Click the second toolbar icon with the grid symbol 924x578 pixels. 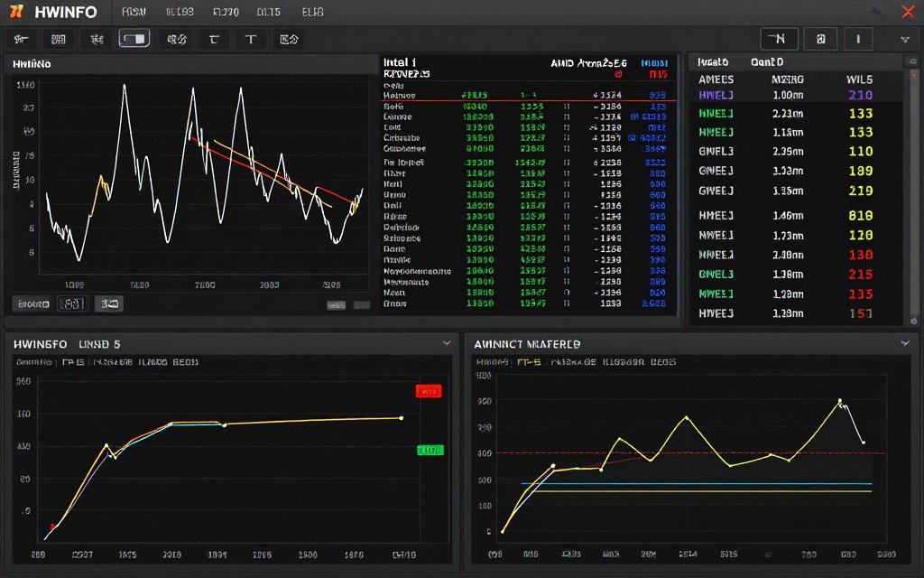[x=59, y=40]
